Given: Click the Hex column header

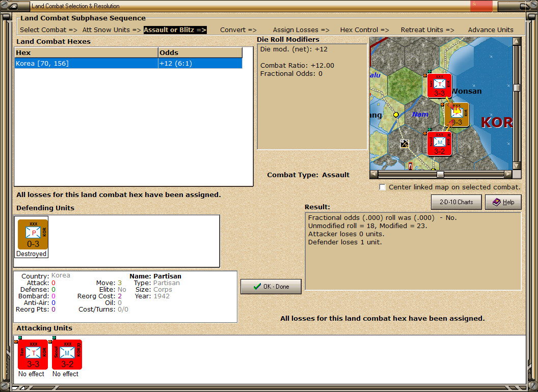Looking at the screenshot, I should (86, 53).
